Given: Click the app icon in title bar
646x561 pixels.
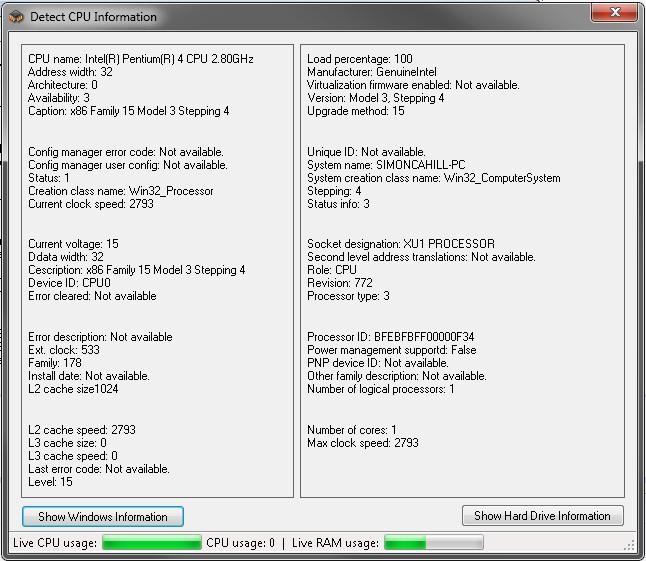Looking at the screenshot, I should tap(16, 16).
